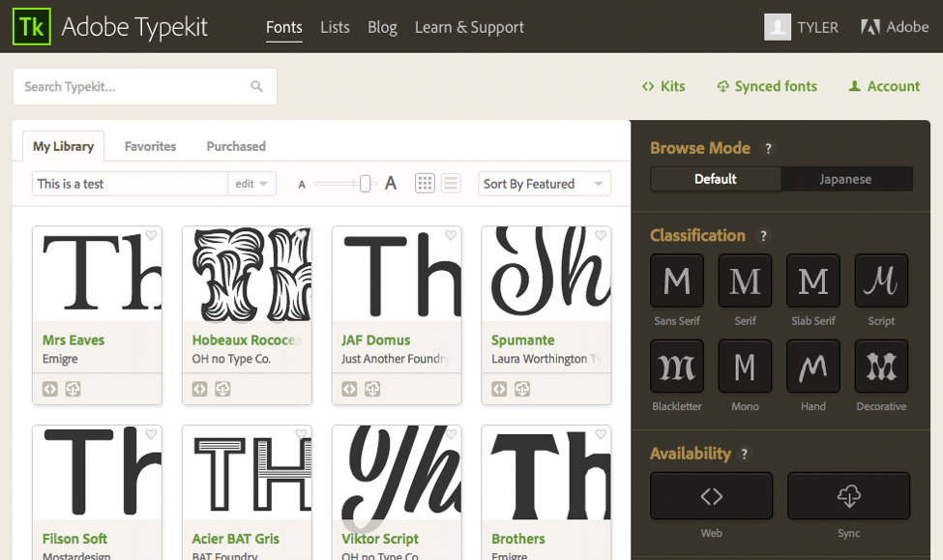This screenshot has width=943, height=560.
Task: Open Classification help question mark
Action: (763, 236)
